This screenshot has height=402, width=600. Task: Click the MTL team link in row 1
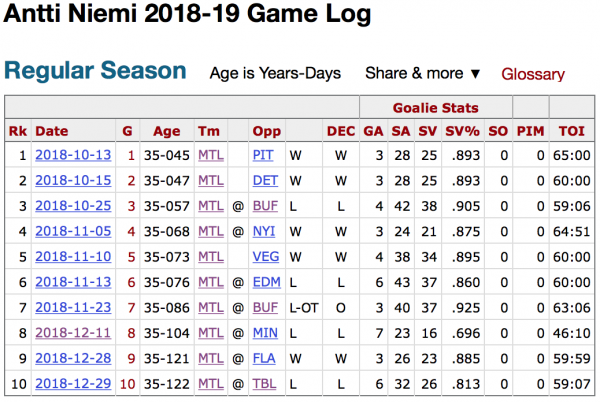tap(210, 156)
